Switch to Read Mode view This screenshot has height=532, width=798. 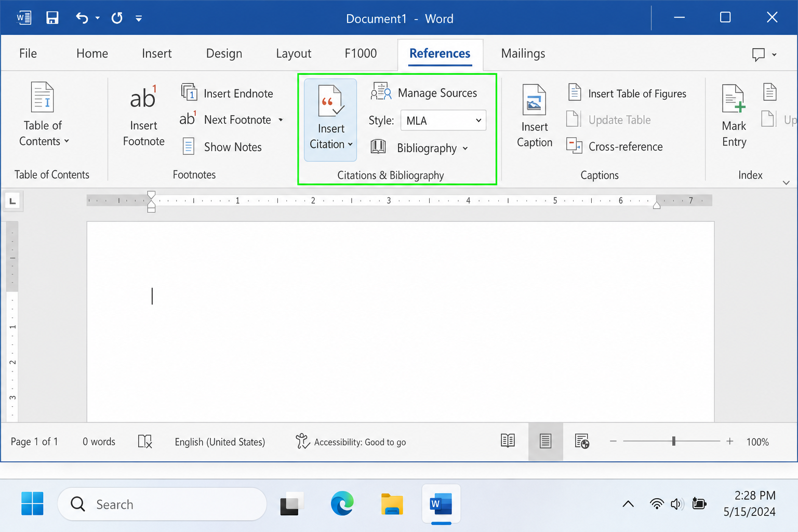(x=508, y=441)
